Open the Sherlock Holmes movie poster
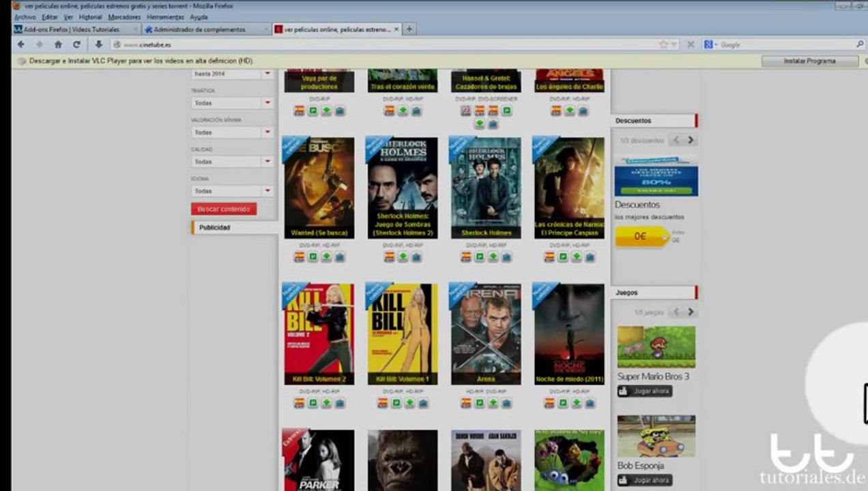 click(484, 188)
